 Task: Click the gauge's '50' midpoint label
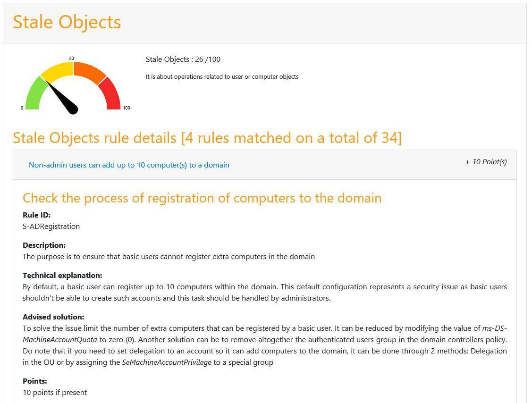(72, 59)
